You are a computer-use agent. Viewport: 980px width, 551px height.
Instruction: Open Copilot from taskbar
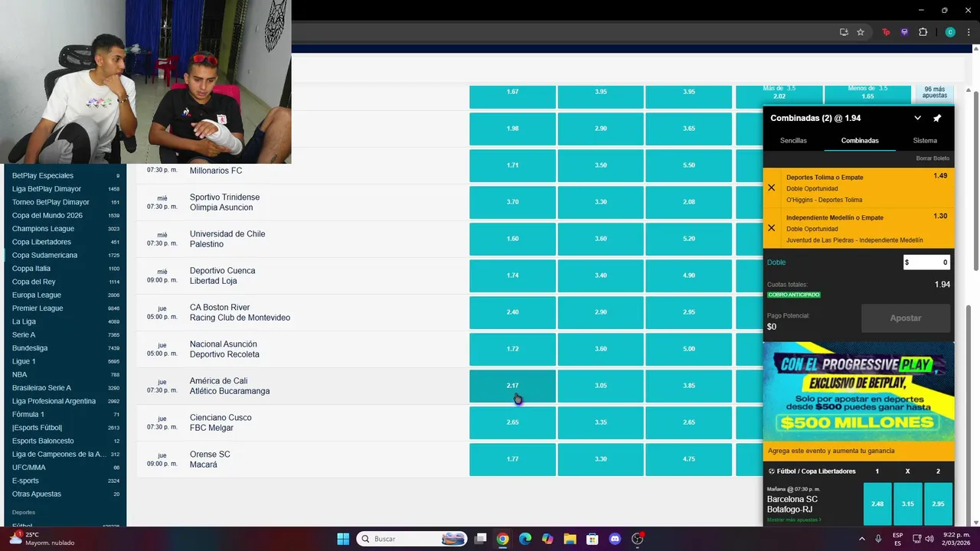click(547, 539)
